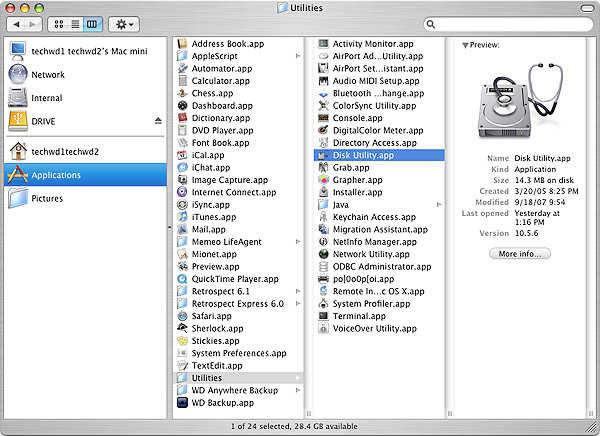600x436 pixels.
Task: Switch to icon view
Action: pos(58,24)
